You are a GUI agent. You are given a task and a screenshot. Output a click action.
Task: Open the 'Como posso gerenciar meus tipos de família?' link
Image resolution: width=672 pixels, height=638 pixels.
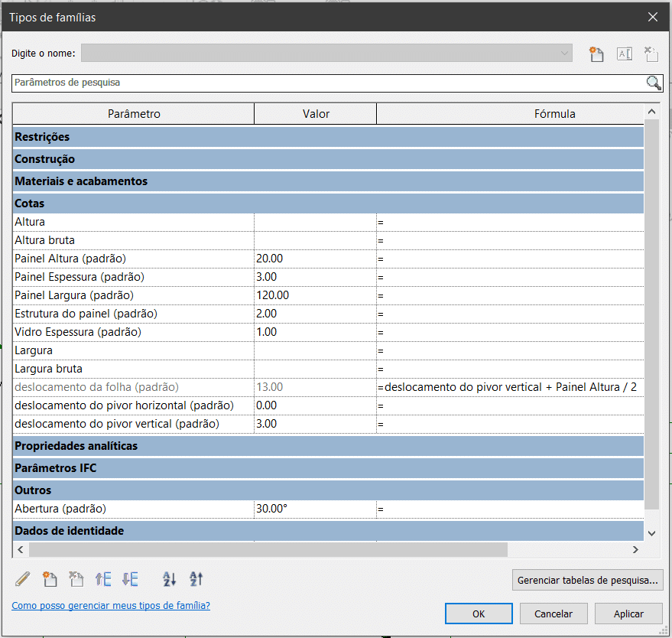coord(111,605)
